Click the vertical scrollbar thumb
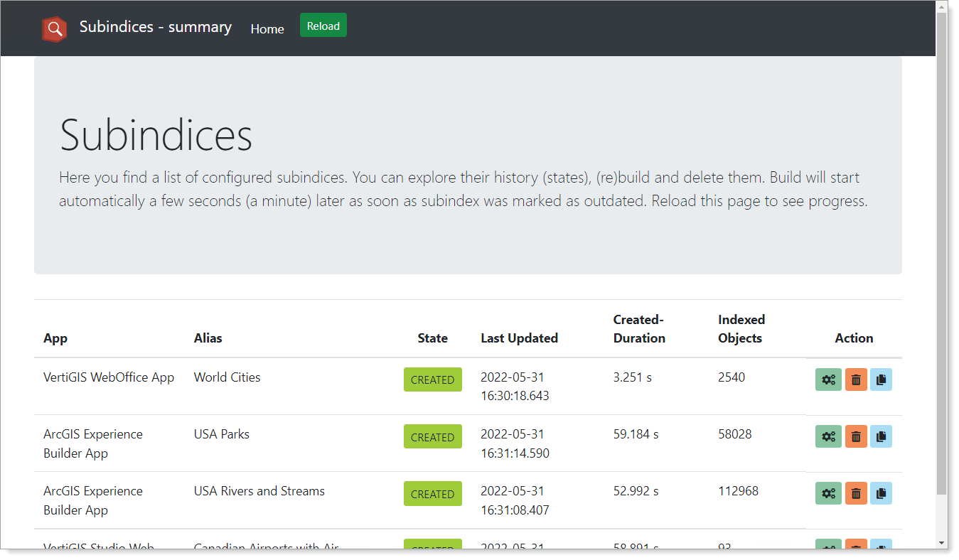The image size is (959, 560). click(942, 254)
